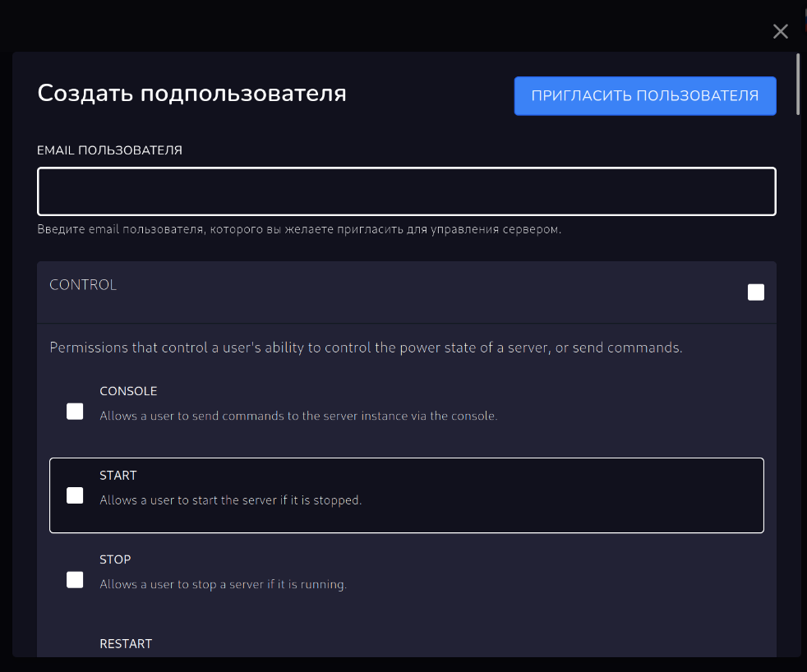Screen dimensions: 807x672
Task: Toggle the CONTROL select-all checkbox
Action: [755, 292]
